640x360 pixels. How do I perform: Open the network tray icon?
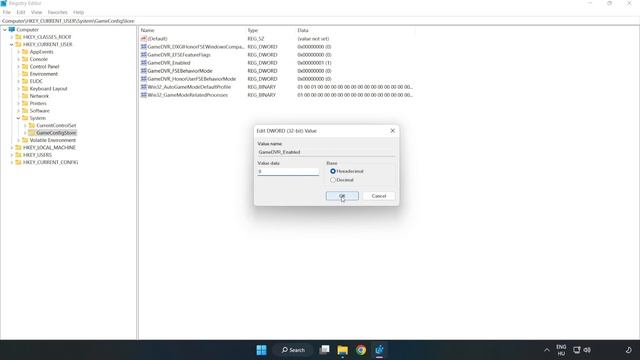tap(577, 350)
